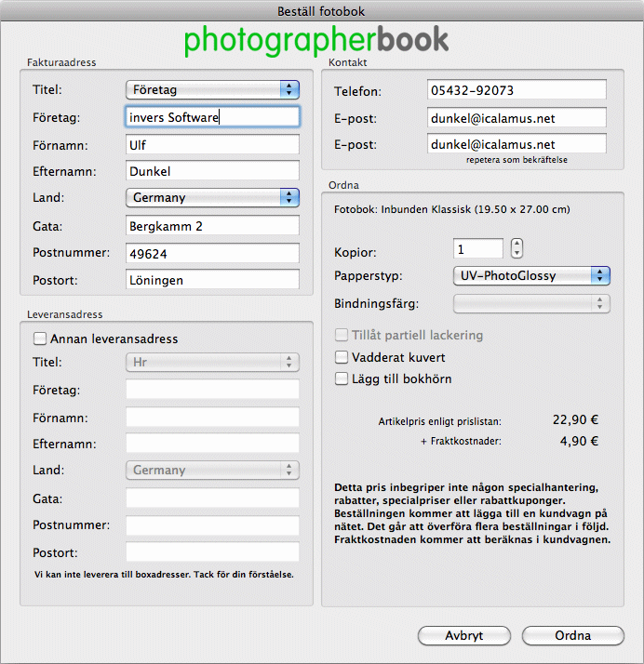Click the first E-post field

517,118
